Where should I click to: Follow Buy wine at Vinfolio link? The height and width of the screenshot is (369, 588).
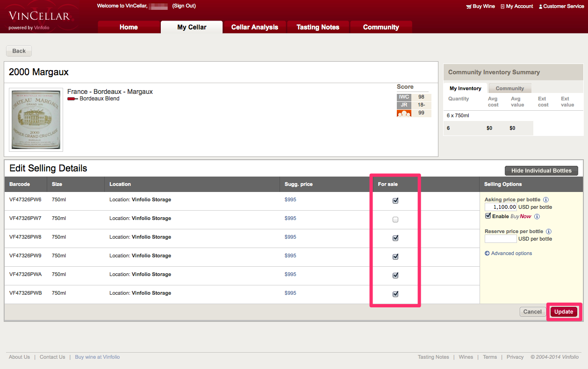coord(97,357)
